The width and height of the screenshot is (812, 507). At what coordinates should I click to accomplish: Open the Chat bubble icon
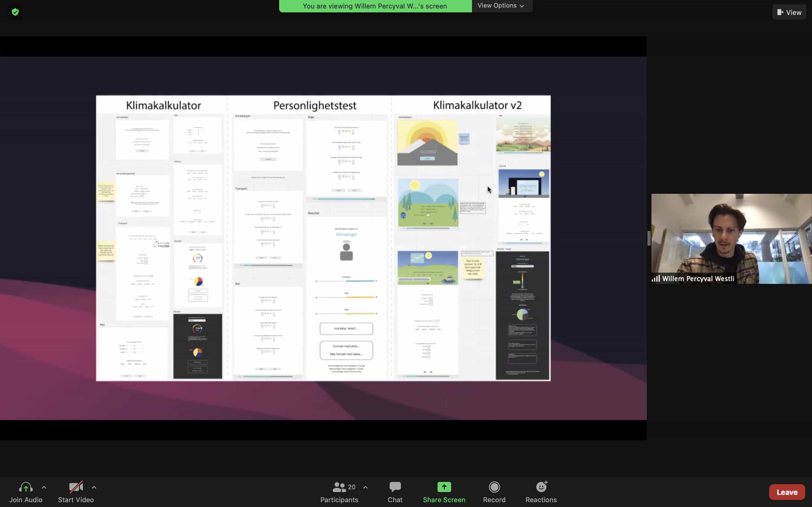coord(395,487)
